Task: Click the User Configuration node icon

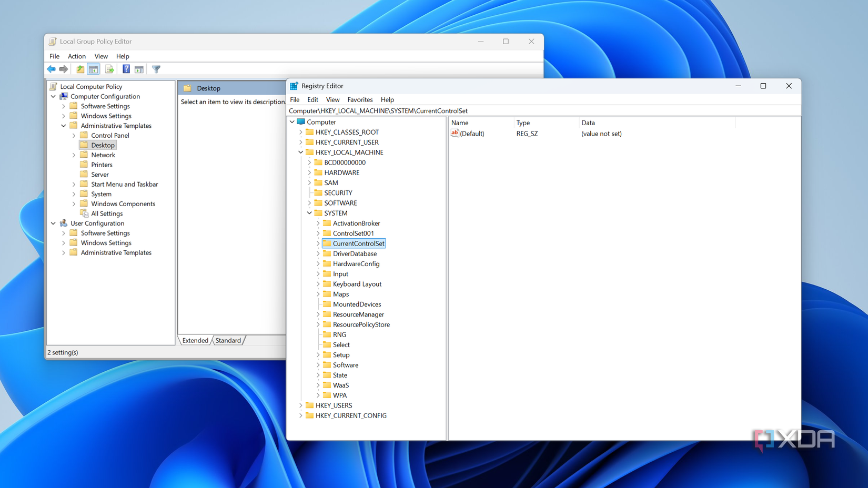Action: click(x=64, y=223)
